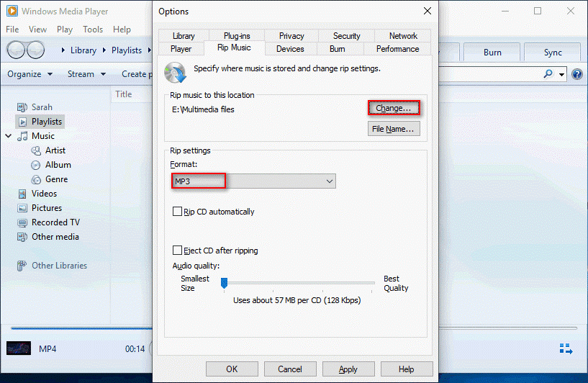Image resolution: width=588 pixels, height=383 pixels.
Task: Select the Sarah library icon
Action: pyautogui.click(x=22, y=107)
